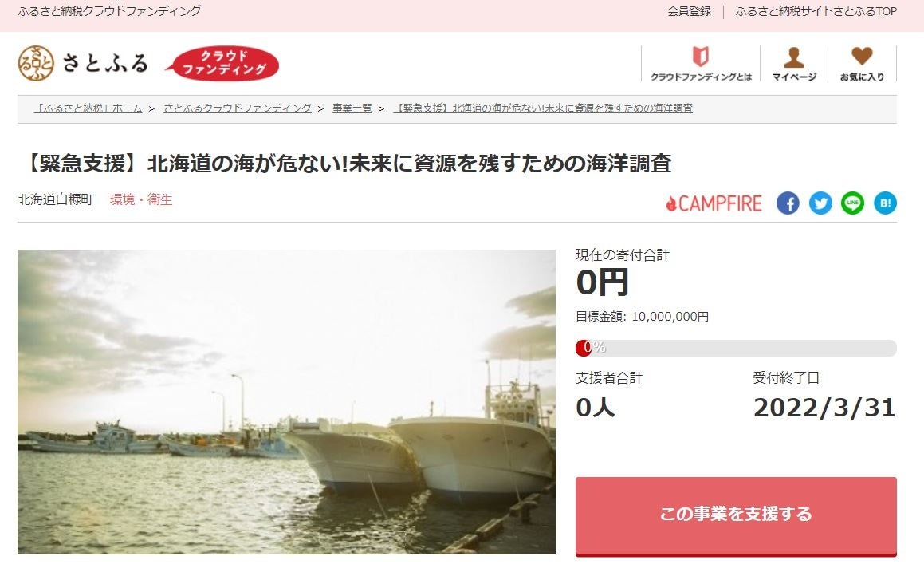This screenshot has width=924, height=572.
Task: Click この事業を支援する button
Action: tap(736, 516)
